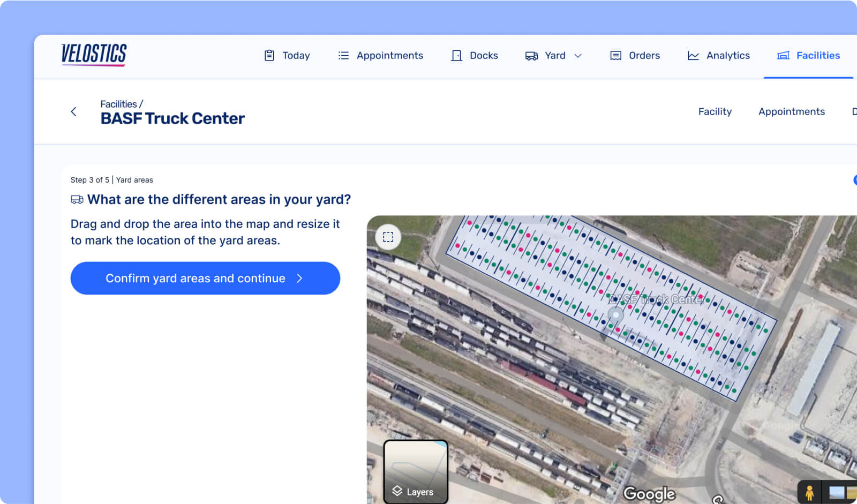
Task: Click the Street View pegman icon
Action: tap(809, 492)
